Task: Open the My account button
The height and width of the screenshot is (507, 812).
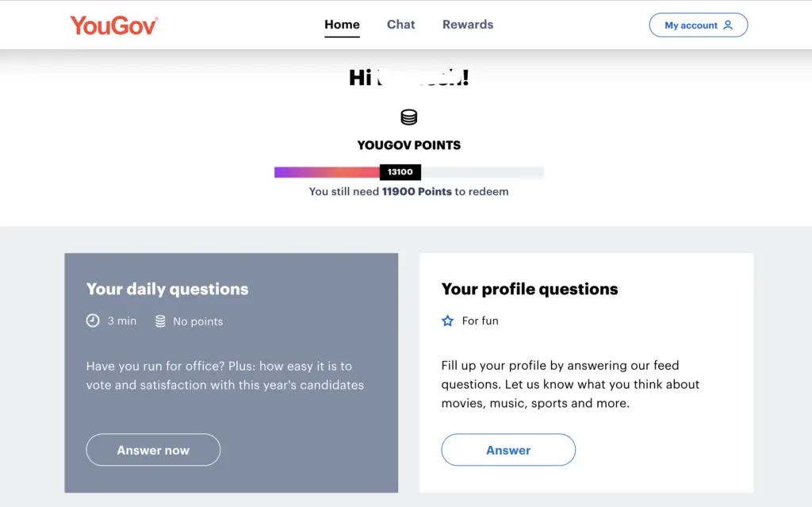Action: [698, 25]
